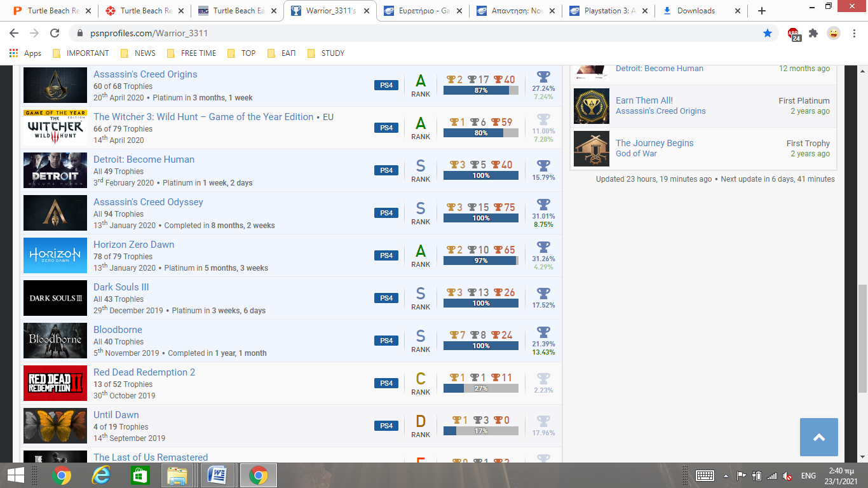This screenshot has height=488, width=868.
Task: Open the NEWS bookmarks folder
Action: (x=138, y=53)
